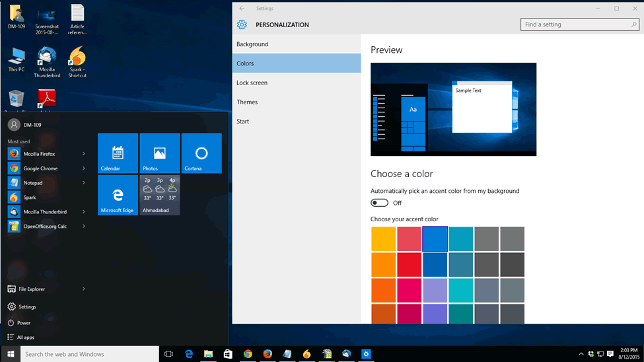The image size is (644, 362).
Task: Open the Background settings section
Action: [297, 44]
